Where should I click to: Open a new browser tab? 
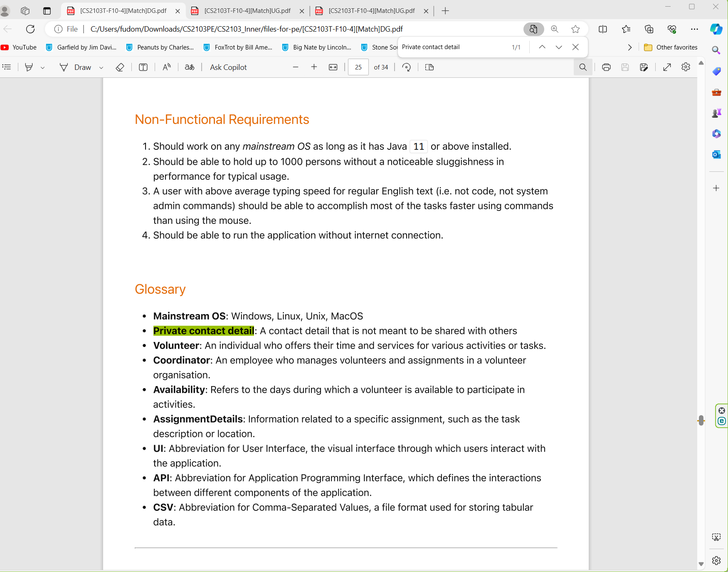coord(445,11)
